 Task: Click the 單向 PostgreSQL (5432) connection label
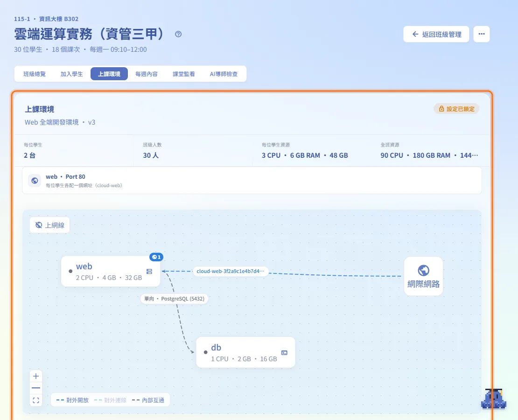click(x=174, y=299)
